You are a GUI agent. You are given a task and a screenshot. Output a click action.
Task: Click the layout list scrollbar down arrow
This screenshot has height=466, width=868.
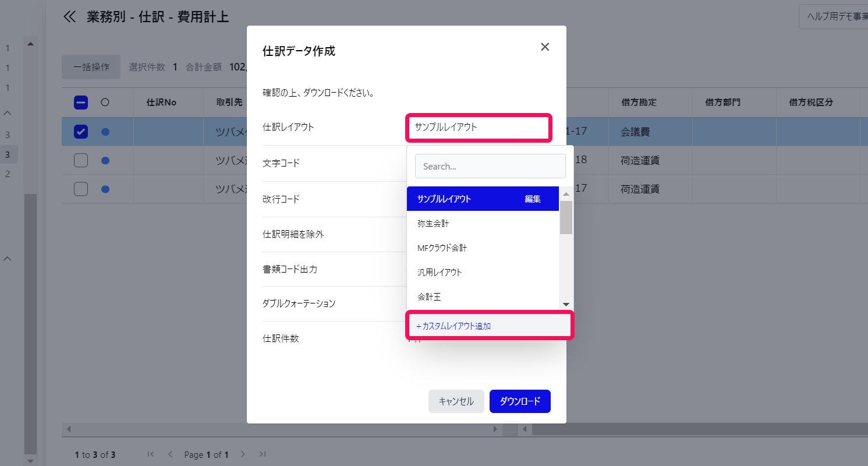(566, 304)
